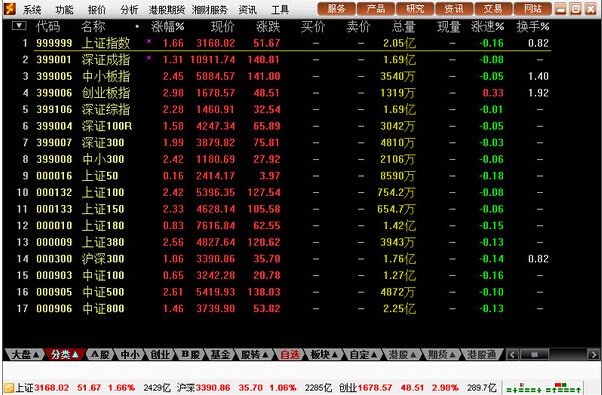The height and width of the screenshot is (395, 602).
Task: Select the 深证100R row
Action: tap(284, 126)
